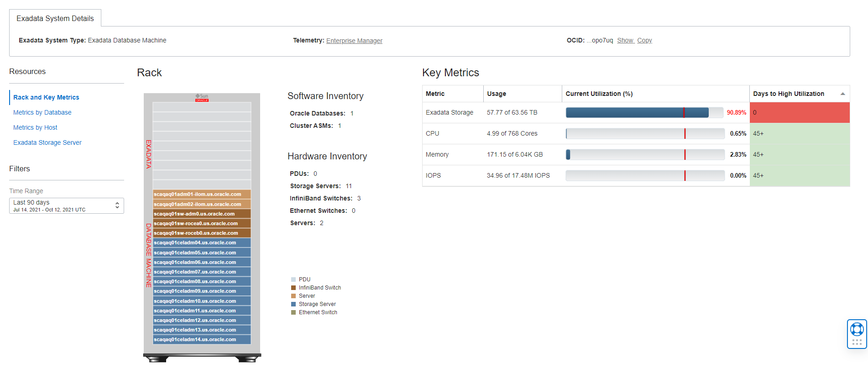Select scaqaq01celadm11 storage server
The image size is (868, 385).
pos(202,311)
